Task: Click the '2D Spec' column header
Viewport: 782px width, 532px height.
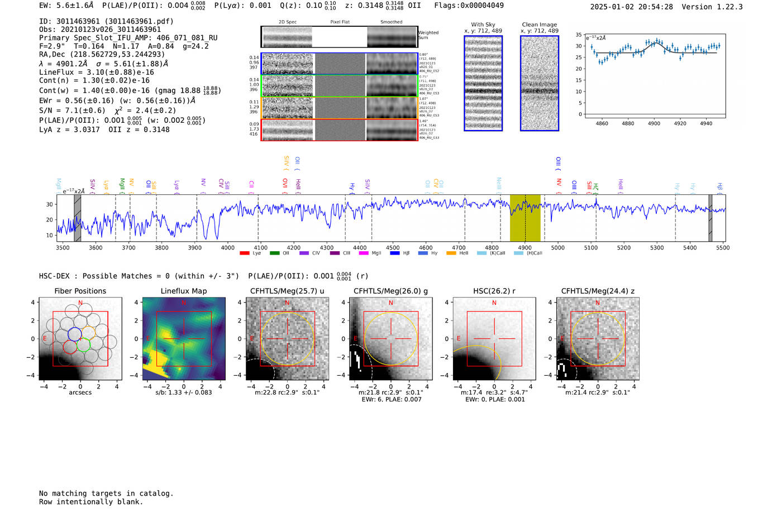Action: pos(288,22)
